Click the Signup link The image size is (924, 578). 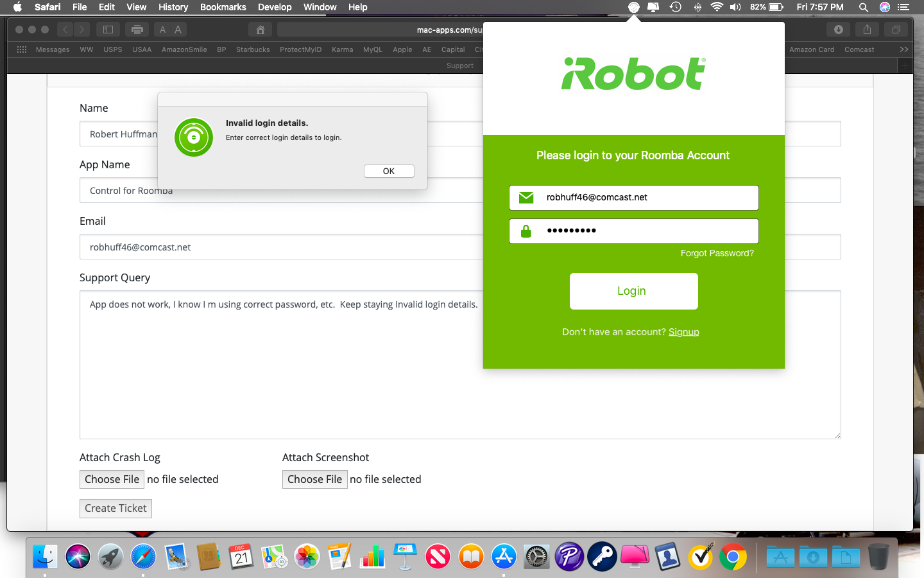(x=684, y=332)
